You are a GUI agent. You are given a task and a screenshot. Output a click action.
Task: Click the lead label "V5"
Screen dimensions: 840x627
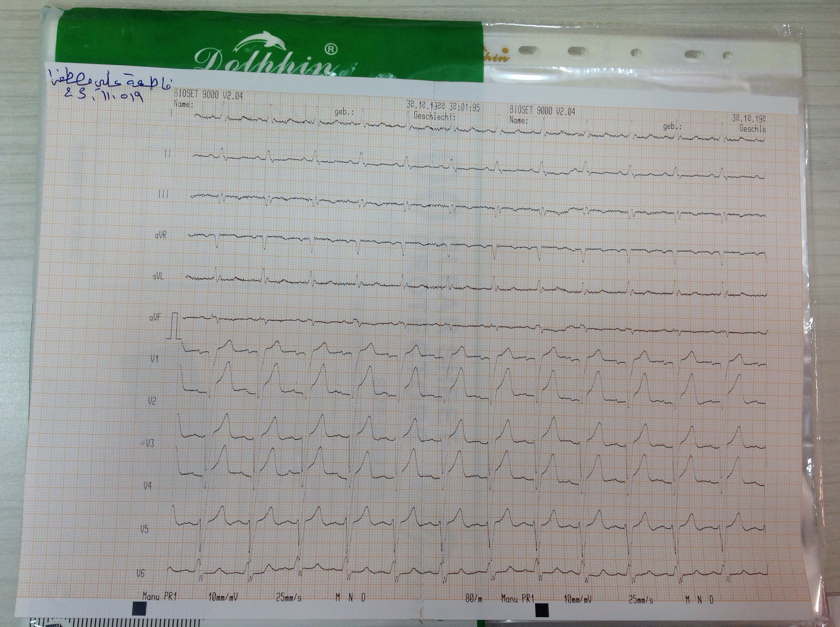pos(144,529)
